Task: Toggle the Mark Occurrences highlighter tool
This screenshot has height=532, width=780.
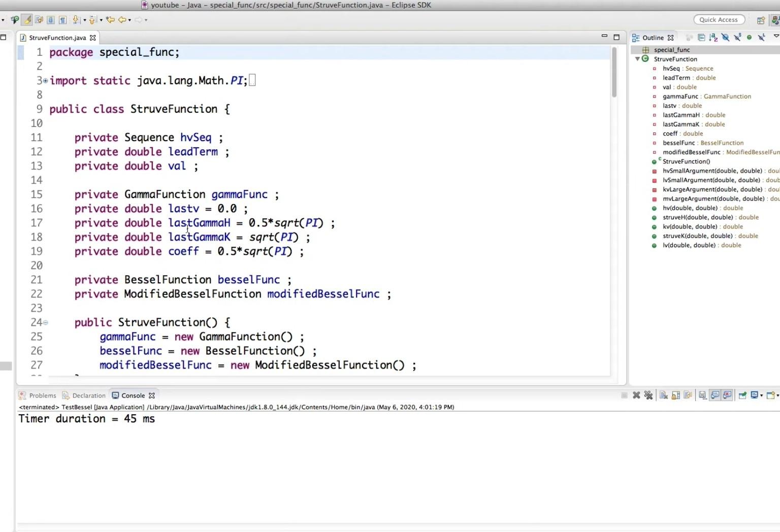Action: pyautogui.click(x=27, y=20)
